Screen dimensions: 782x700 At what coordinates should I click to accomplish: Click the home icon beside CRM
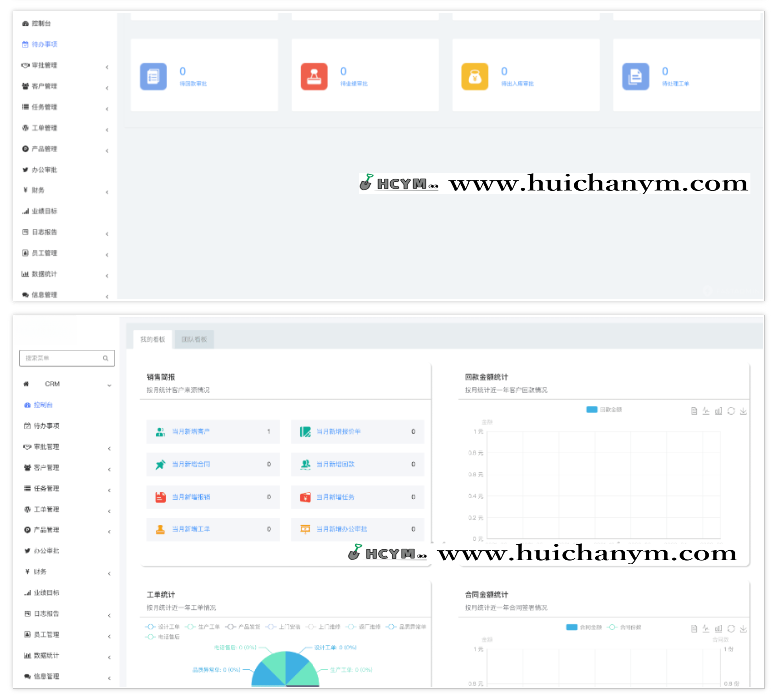point(26,384)
